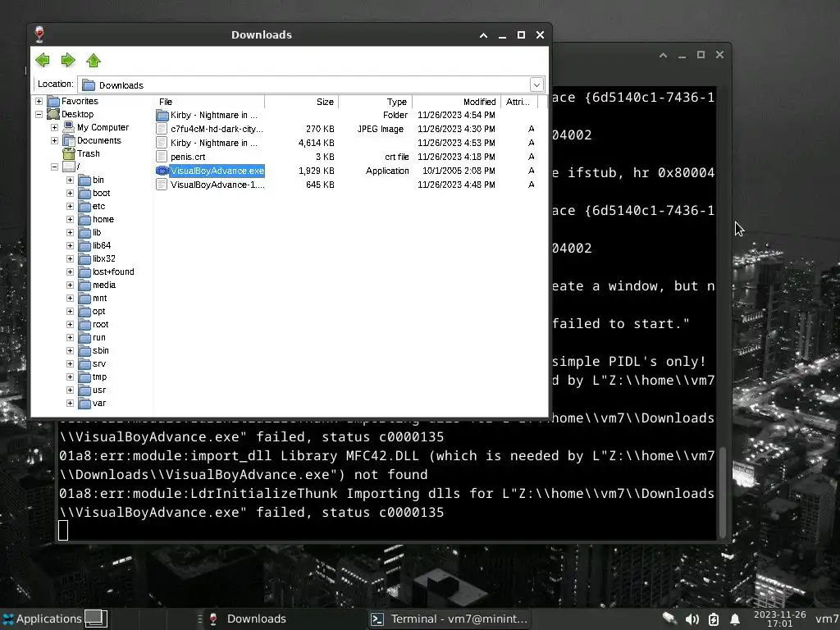
Task: Open the volume control tray icon
Action: tap(692, 619)
